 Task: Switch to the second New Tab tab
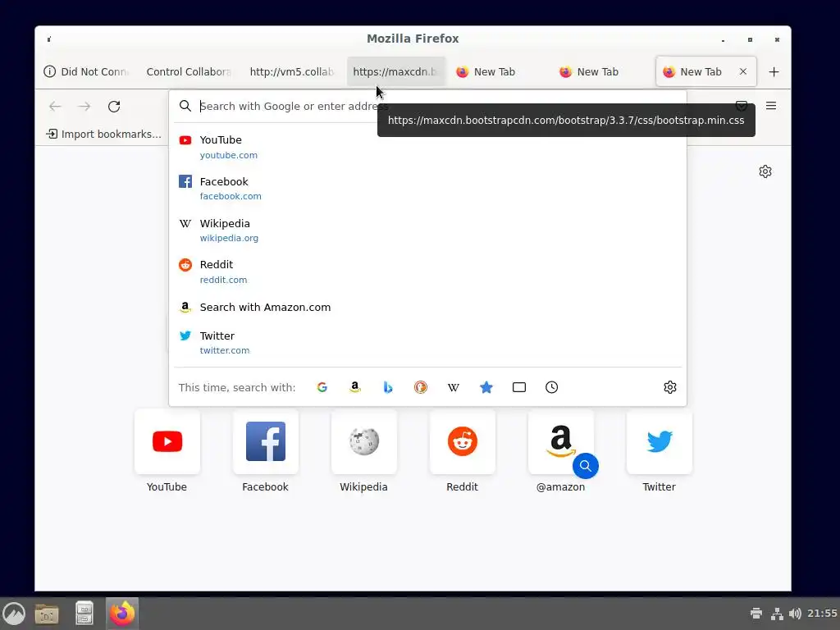tap(602, 72)
